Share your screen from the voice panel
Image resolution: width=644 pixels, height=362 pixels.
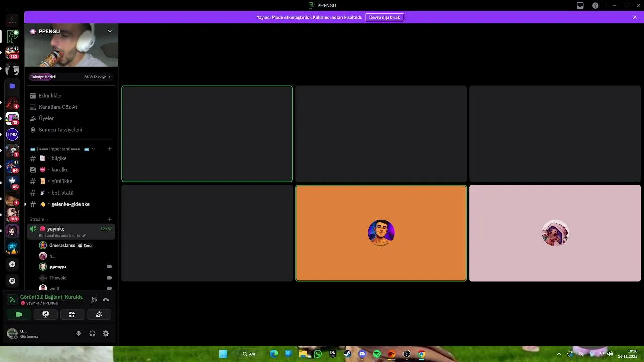tap(45, 314)
